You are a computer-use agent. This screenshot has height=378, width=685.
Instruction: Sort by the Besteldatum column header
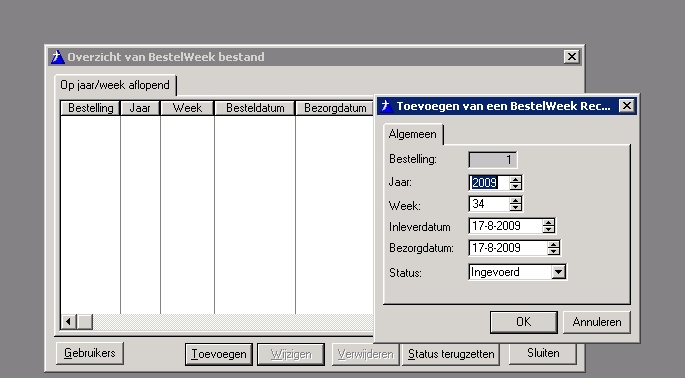pyautogui.click(x=255, y=108)
